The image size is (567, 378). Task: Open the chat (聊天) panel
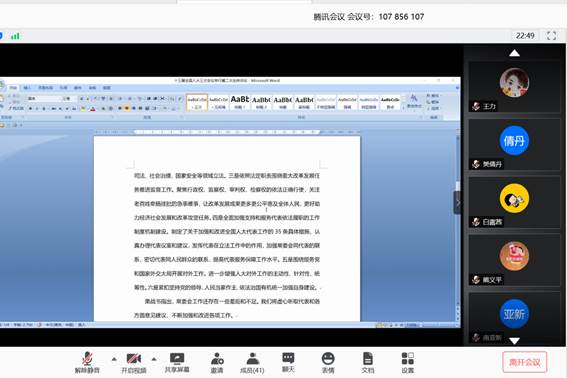tap(288, 362)
